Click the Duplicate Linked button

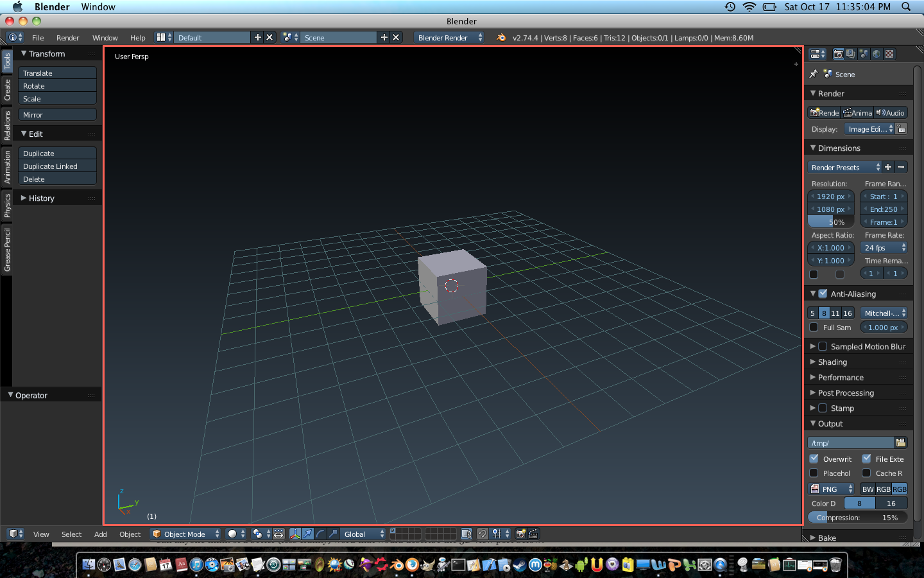[57, 166]
